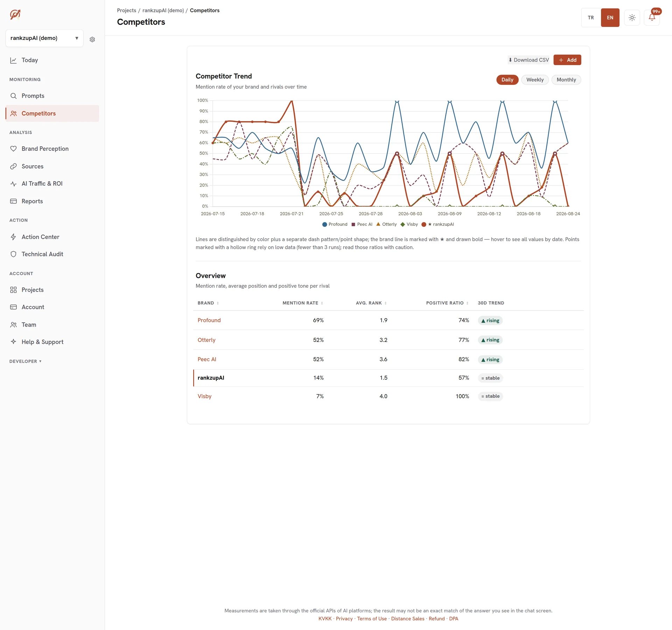Select the Weekly trend view

pyautogui.click(x=535, y=80)
